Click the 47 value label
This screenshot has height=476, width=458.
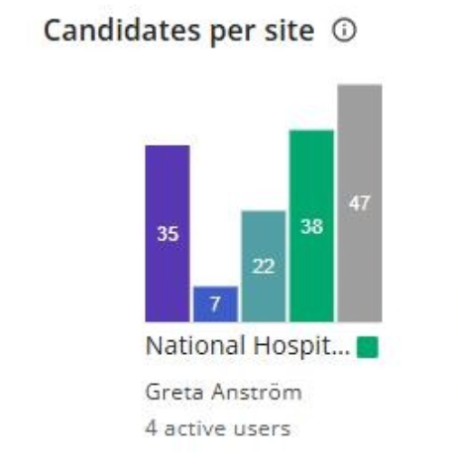point(360,203)
